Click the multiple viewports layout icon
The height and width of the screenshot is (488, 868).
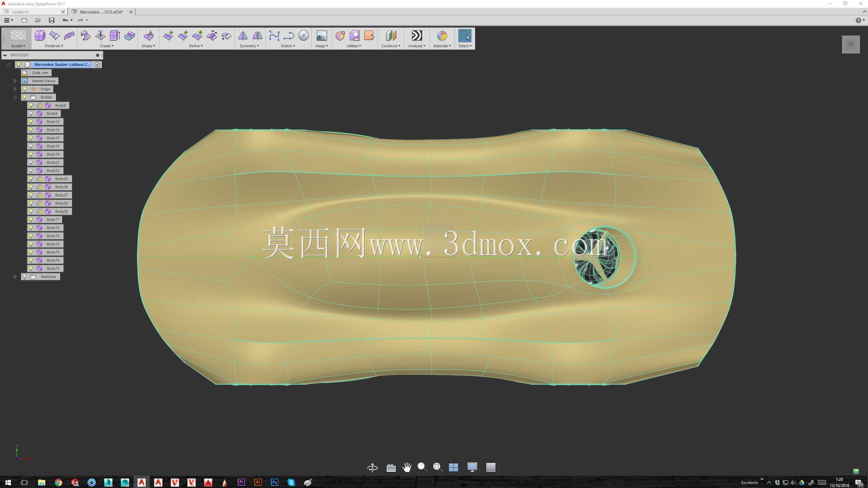pos(453,468)
